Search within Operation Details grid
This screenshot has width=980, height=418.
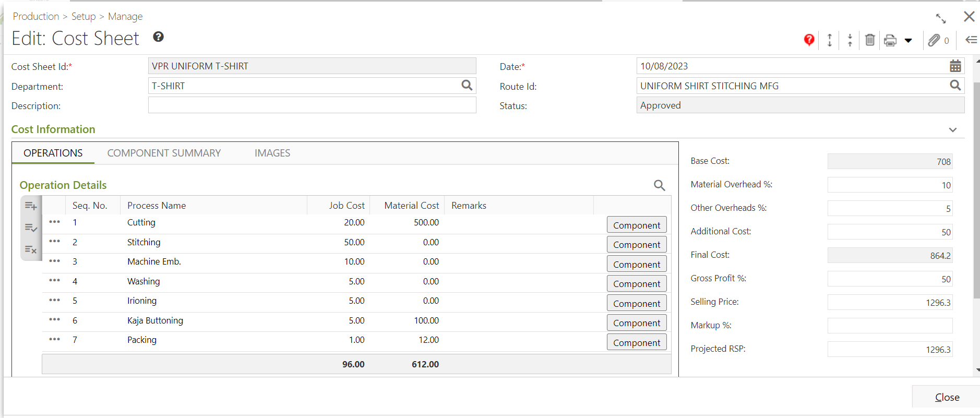pyautogui.click(x=660, y=185)
